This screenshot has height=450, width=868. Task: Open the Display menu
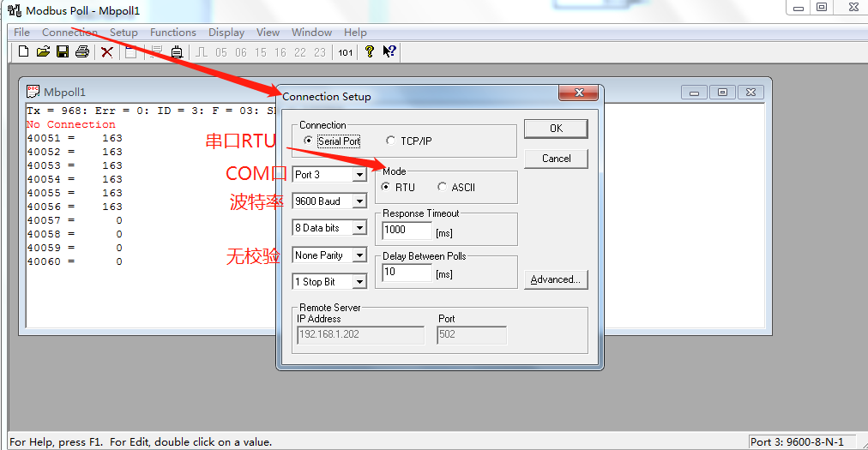[x=226, y=32]
